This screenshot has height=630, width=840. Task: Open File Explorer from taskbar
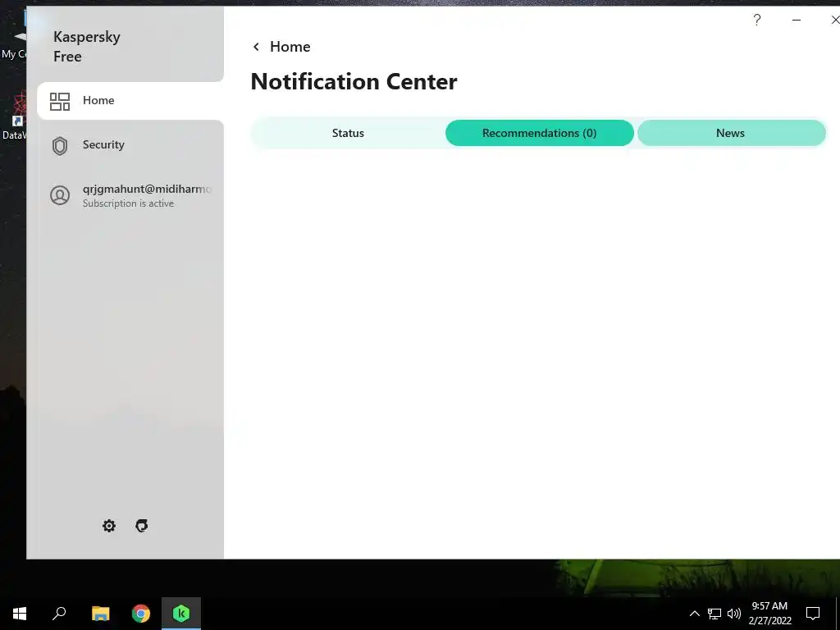click(x=100, y=614)
